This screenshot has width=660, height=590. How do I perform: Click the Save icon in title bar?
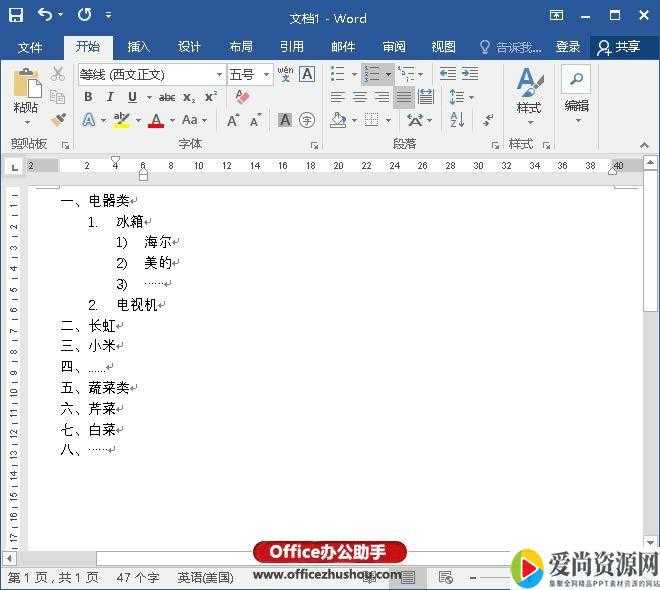coord(16,16)
